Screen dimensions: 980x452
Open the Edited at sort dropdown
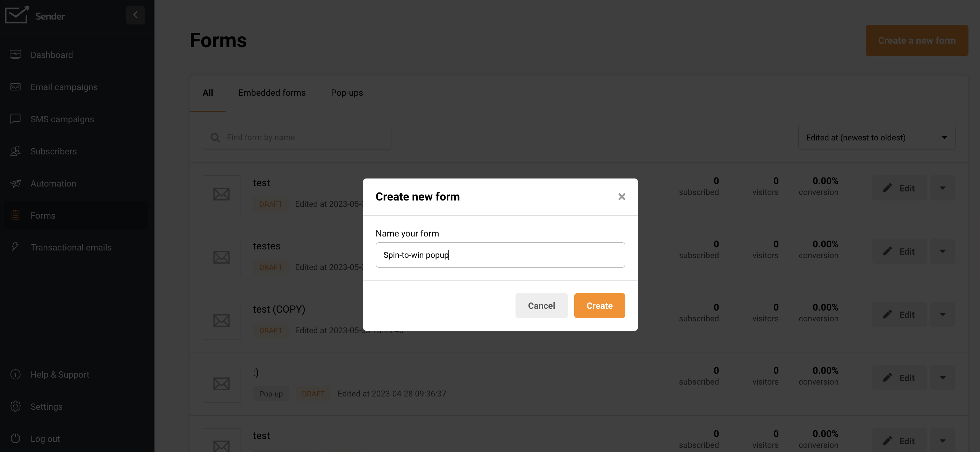point(877,137)
